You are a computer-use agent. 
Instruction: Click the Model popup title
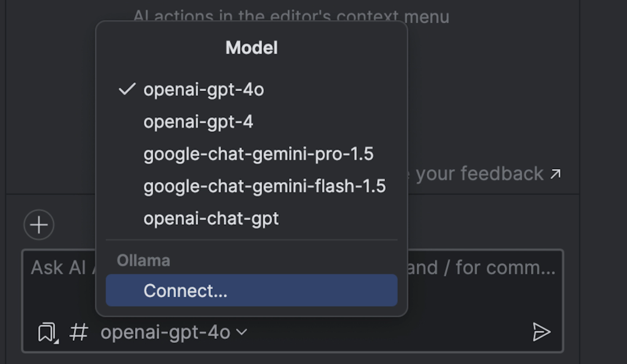pyautogui.click(x=251, y=48)
